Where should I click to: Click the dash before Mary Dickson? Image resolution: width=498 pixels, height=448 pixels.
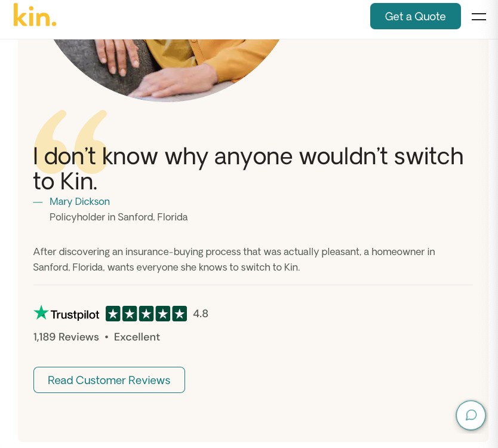[38, 202]
